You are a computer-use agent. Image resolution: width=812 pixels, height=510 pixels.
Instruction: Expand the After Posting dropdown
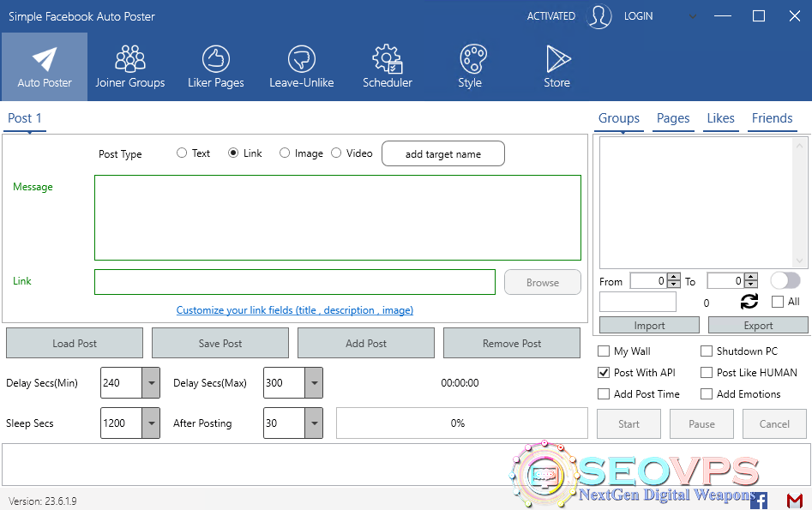314,423
